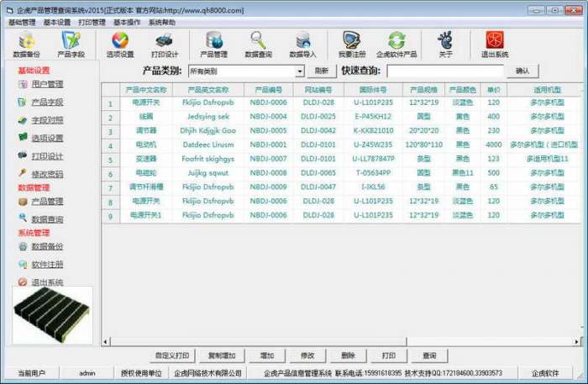Select cell K-KK821010
The image size is (588, 384).
coord(373,130)
